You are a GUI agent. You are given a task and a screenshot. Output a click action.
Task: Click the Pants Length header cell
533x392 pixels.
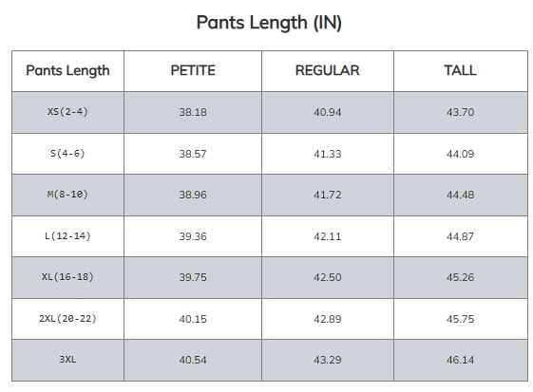(67, 71)
